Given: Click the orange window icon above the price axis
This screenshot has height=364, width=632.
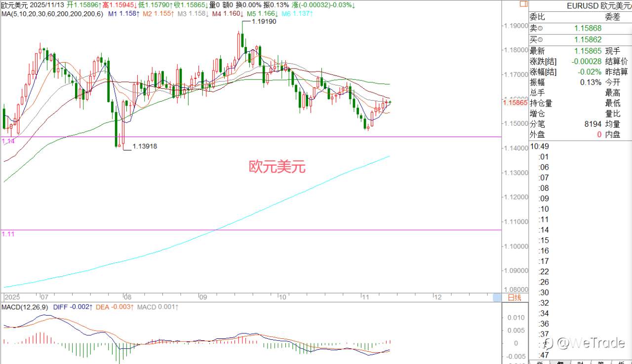Looking at the screenshot, I should click(523, 3).
